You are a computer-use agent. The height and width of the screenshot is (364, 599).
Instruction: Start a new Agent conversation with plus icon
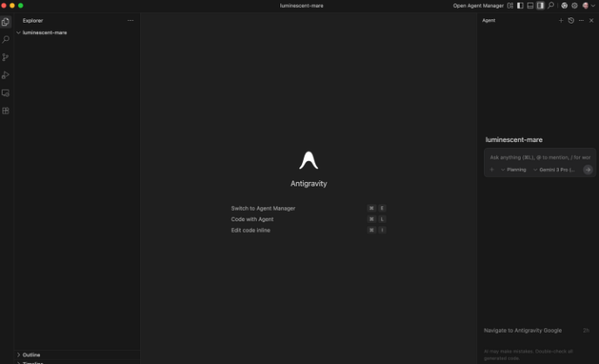pos(561,20)
